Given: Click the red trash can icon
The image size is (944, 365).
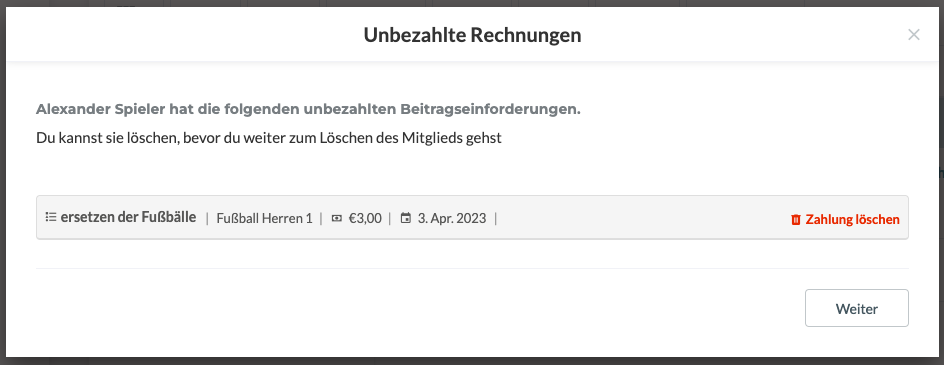Looking at the screenshot, I should click(796, 220).
